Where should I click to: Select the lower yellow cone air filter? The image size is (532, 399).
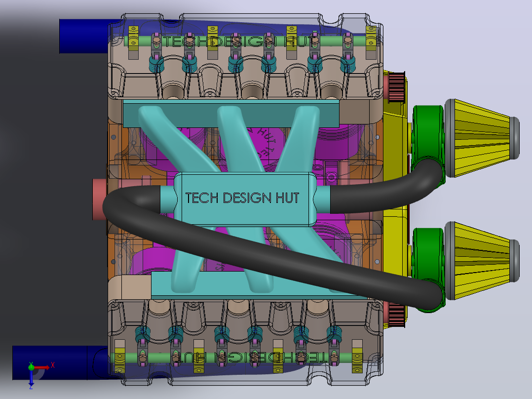click(x=482, y=261)
